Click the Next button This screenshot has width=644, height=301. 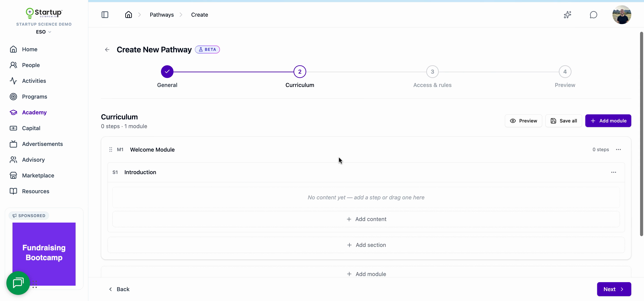614,289
